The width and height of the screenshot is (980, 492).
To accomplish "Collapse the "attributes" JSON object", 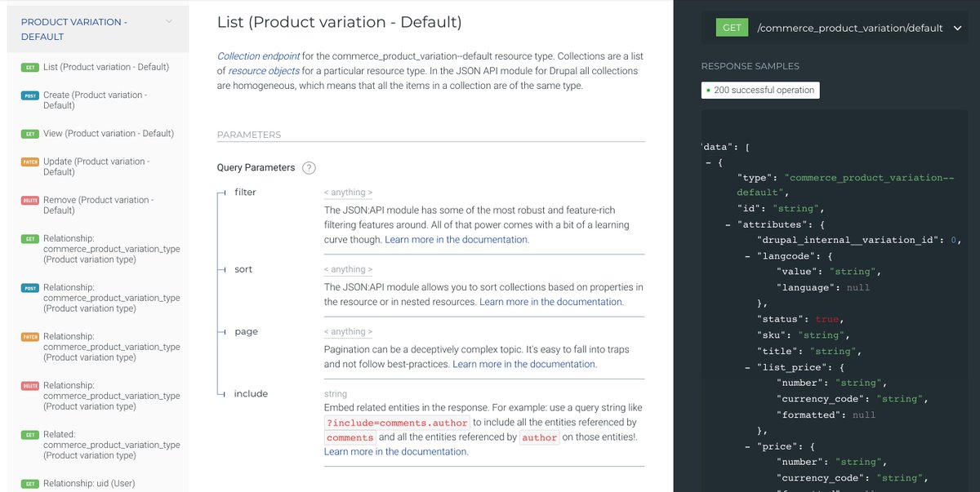I will tap(728, 224).
